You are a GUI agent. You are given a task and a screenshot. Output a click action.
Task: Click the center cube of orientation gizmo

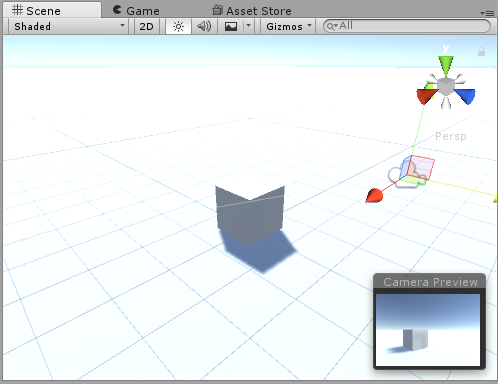pos(446,87)
